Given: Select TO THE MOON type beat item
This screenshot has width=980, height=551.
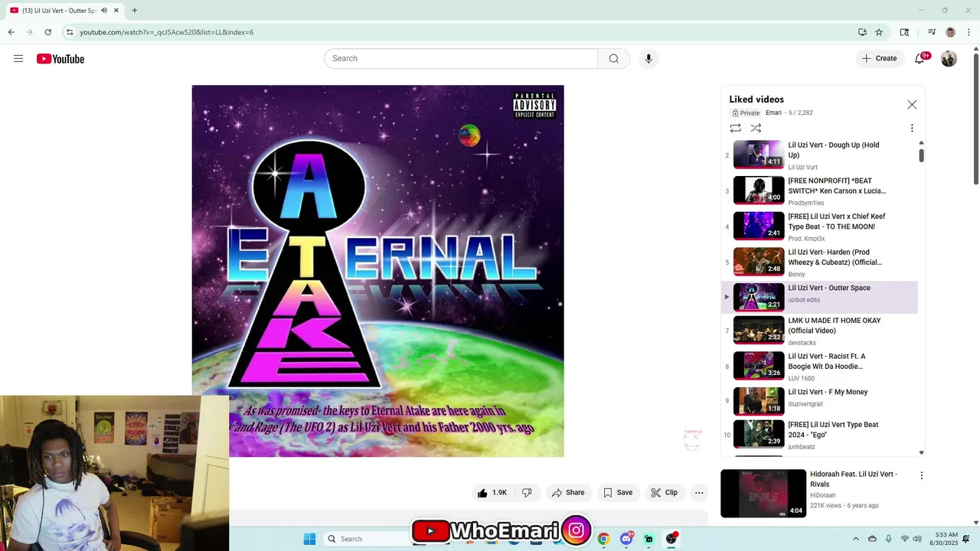Looking at the screenshot, I should coord(819,227).
